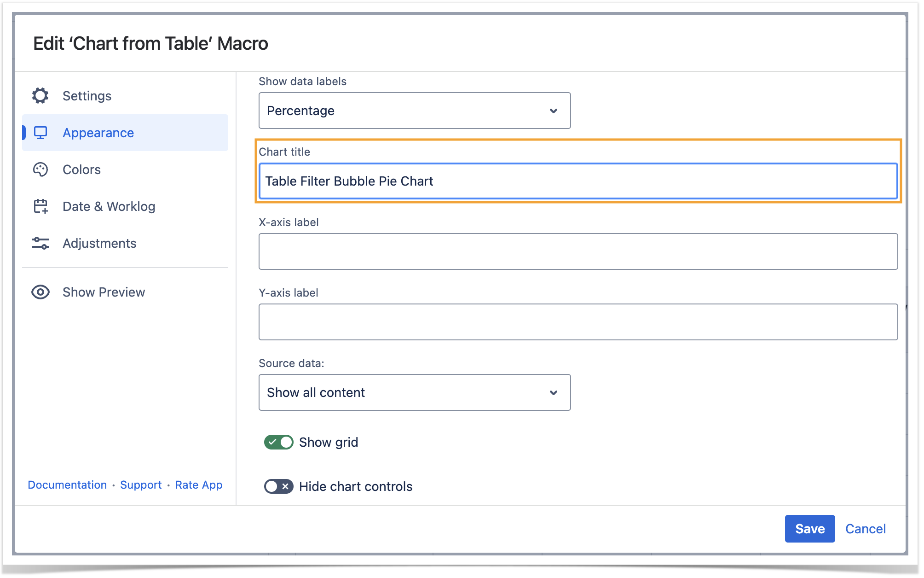Click the Appearance monitor icon
Screen dimensions: 924x578
click(x=40, y=133)
